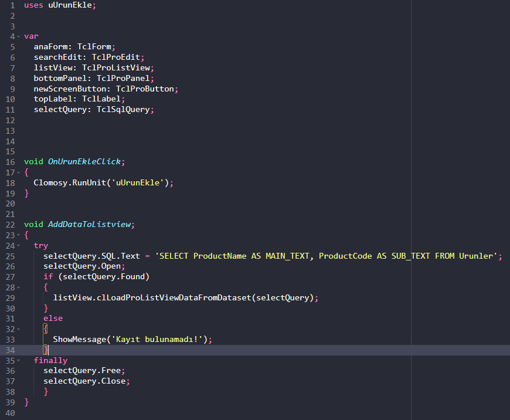Collapse the else block fold arrow at line 32
Viewport: 510px width, 420px height.
tap(19, 329)
